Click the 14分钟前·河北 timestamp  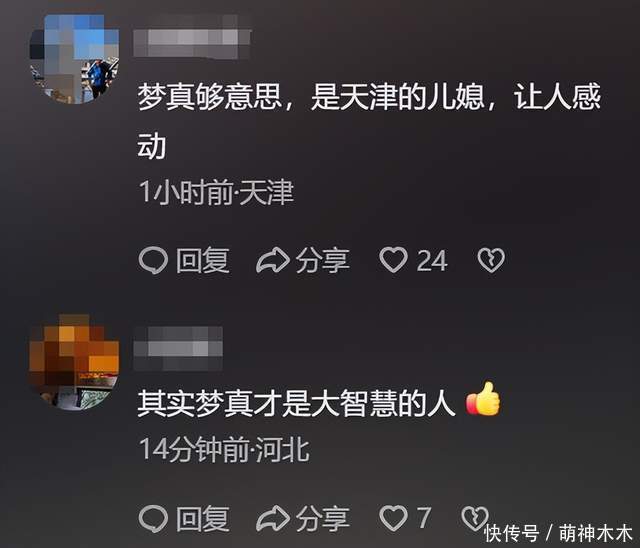[x=224, y=450]
